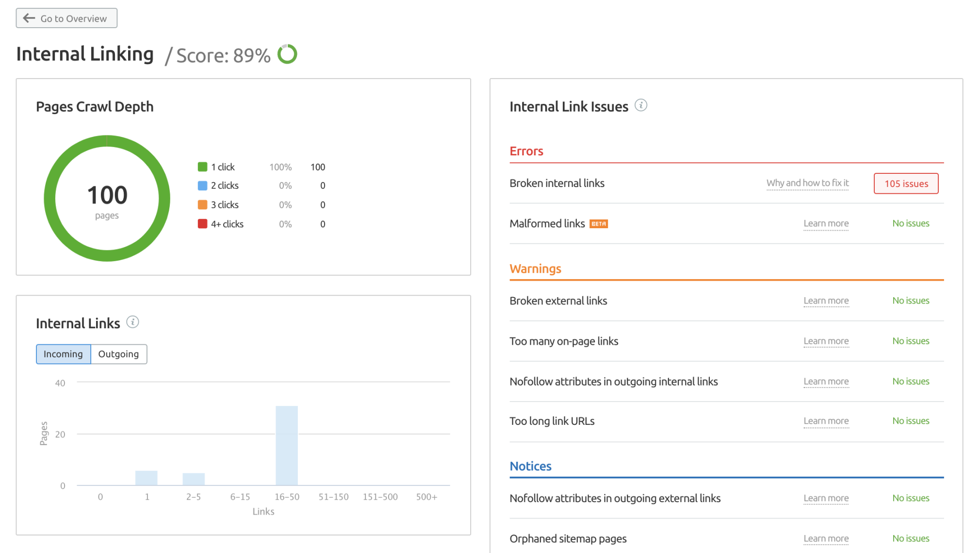Select the Outgoing tab in Internal Links
This screenshot has width=980, height=553.
(118, 353)
